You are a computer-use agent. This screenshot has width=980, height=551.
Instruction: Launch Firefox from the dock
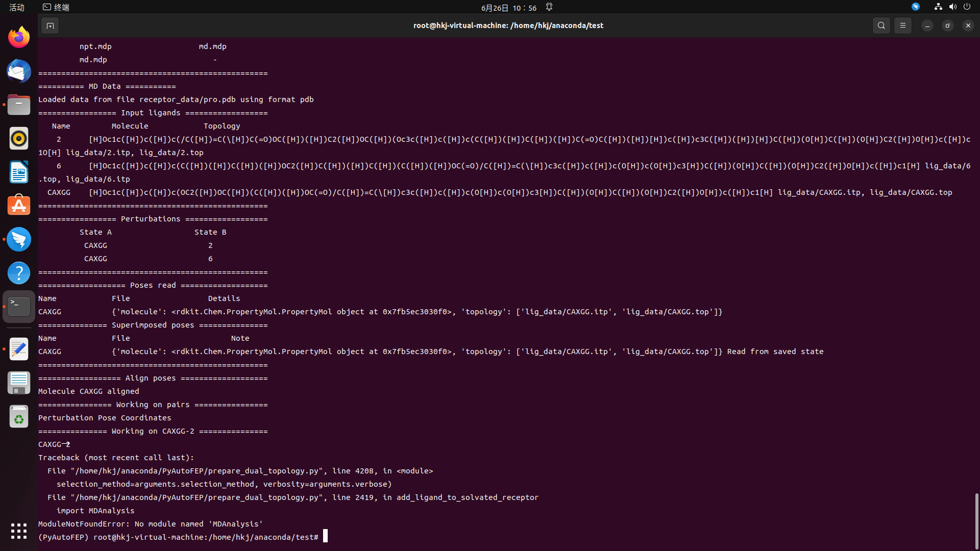(18, 37)
